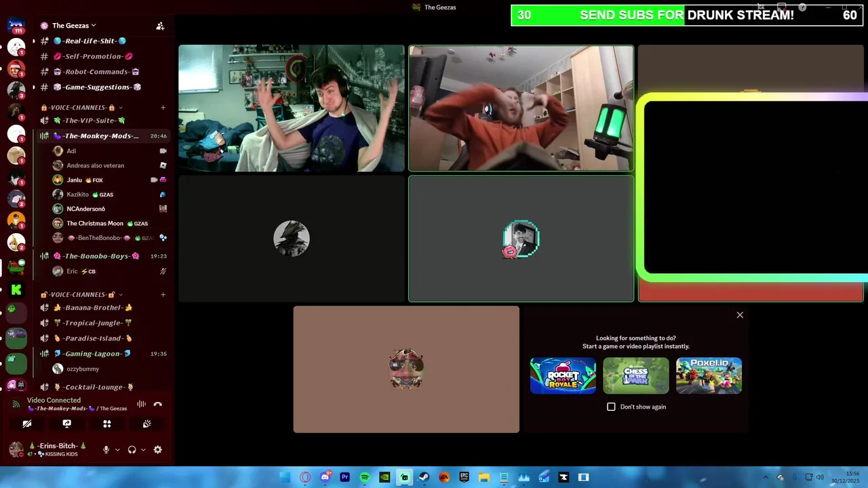Launch Poxel.io activity
The image size is (868, 488).
(709, 375)
